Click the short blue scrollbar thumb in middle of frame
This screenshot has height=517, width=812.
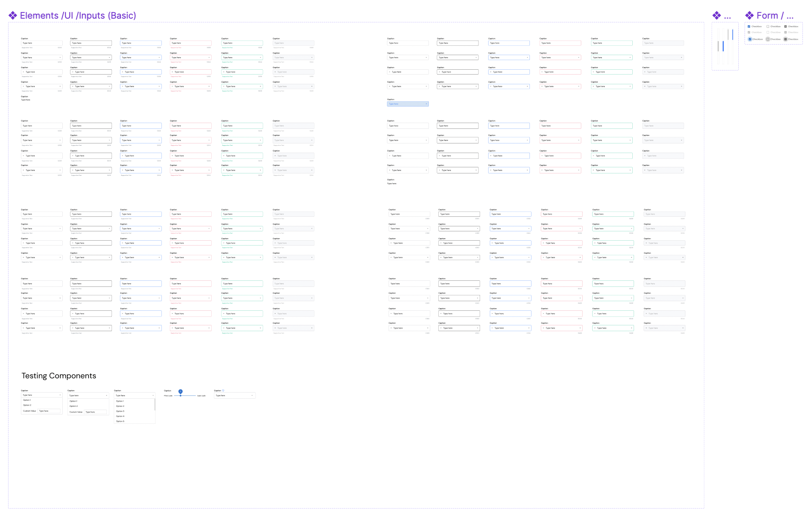[723, 46]
